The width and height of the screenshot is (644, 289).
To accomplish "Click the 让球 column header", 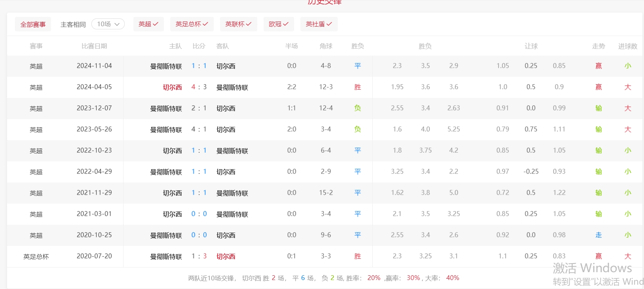I will (x=531, y=46).
